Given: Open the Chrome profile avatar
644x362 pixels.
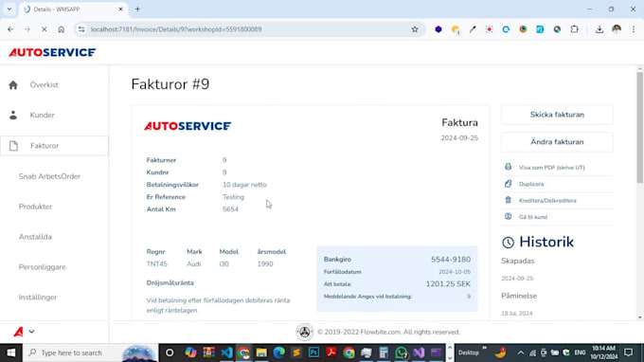Looking at the screenshot, I should [x=617, y=29].
